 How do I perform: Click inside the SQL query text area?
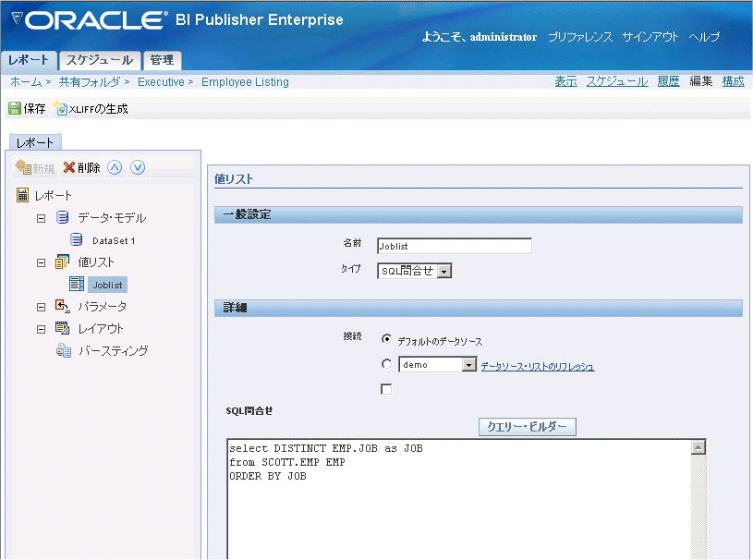pos(458,500)
